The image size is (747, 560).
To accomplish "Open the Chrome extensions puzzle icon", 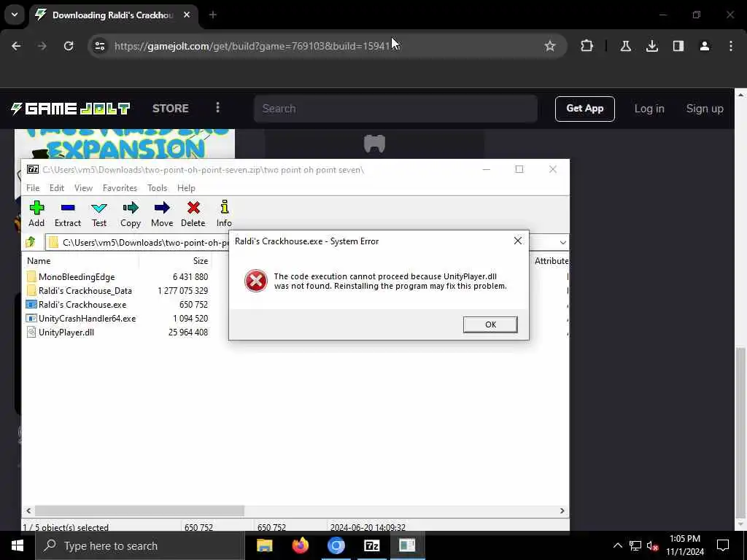I will 587,46.
